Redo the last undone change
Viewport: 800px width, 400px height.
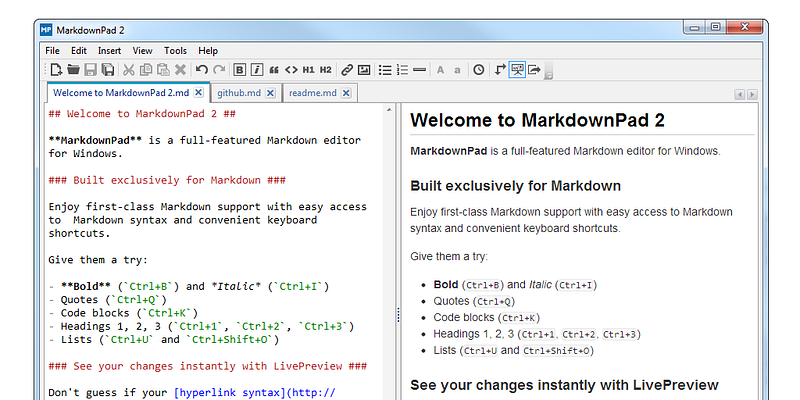pos(219,70)
